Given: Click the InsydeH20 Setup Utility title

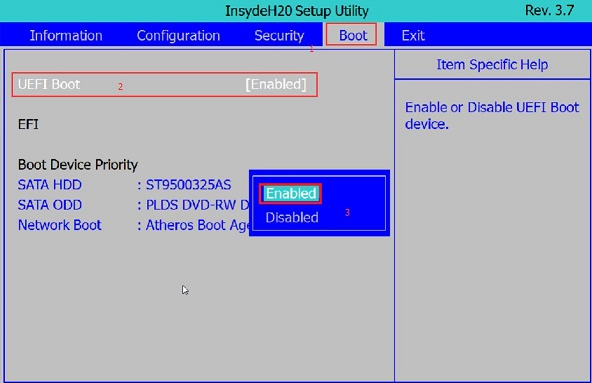Looking at the screenshot, I should tap(297, 11).
